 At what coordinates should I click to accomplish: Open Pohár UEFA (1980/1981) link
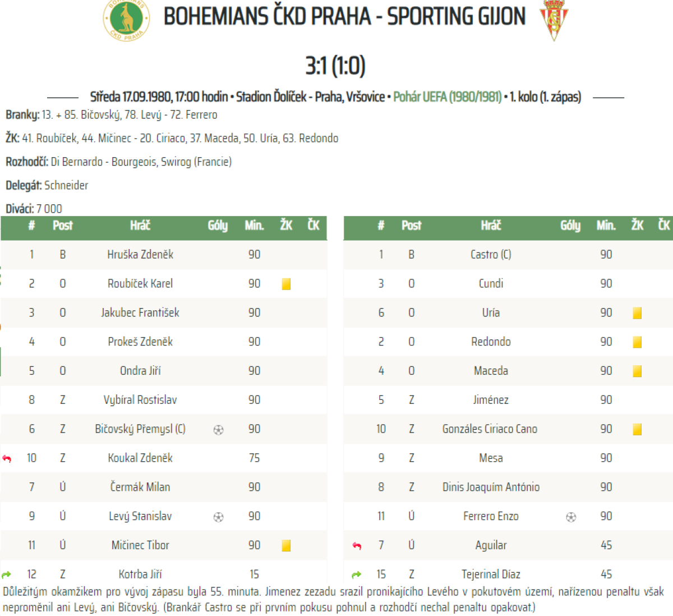[x=447, y=96]
